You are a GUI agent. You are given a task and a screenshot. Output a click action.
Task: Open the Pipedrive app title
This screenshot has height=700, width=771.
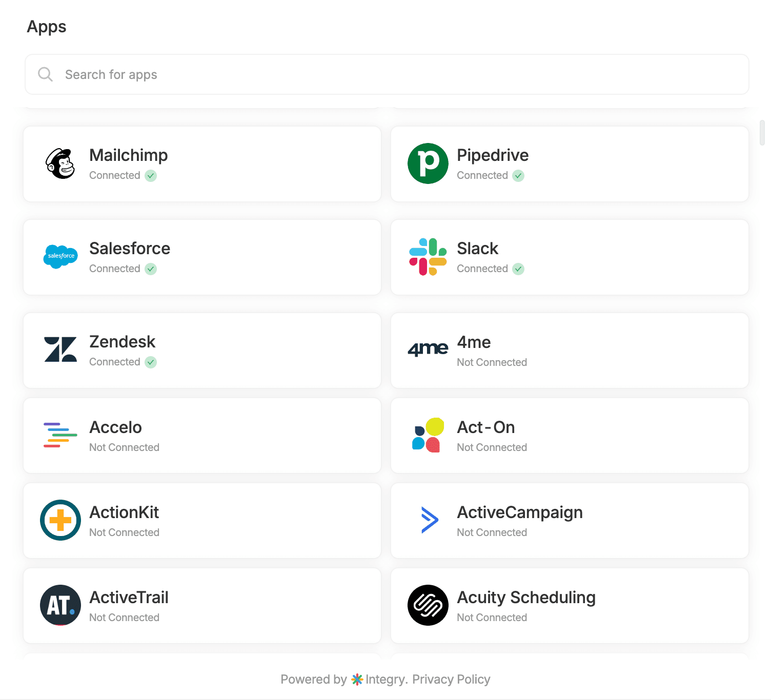point(493,155)
